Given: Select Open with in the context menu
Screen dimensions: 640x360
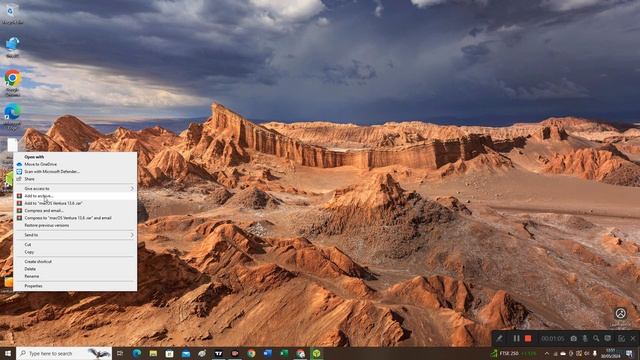Looking at the screenshot, I should [75, 157].
